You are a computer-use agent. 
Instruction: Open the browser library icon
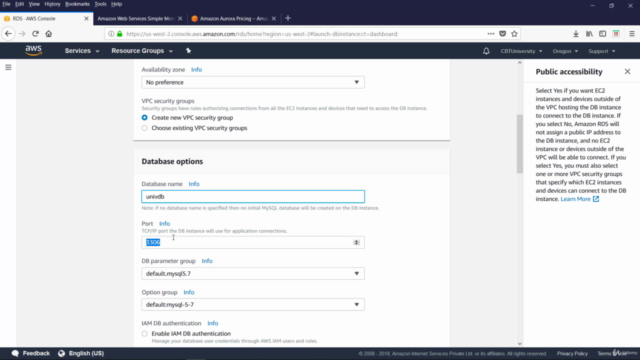pos(589,34)
